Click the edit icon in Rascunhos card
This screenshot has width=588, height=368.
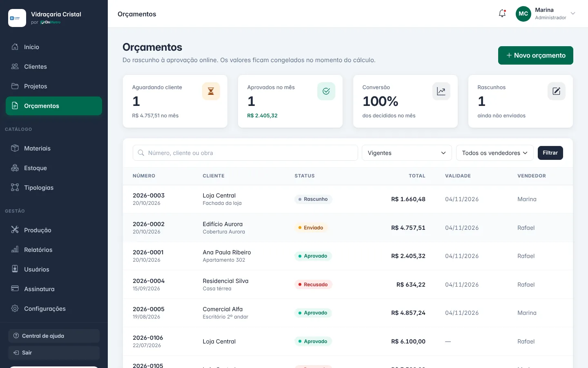557,91
